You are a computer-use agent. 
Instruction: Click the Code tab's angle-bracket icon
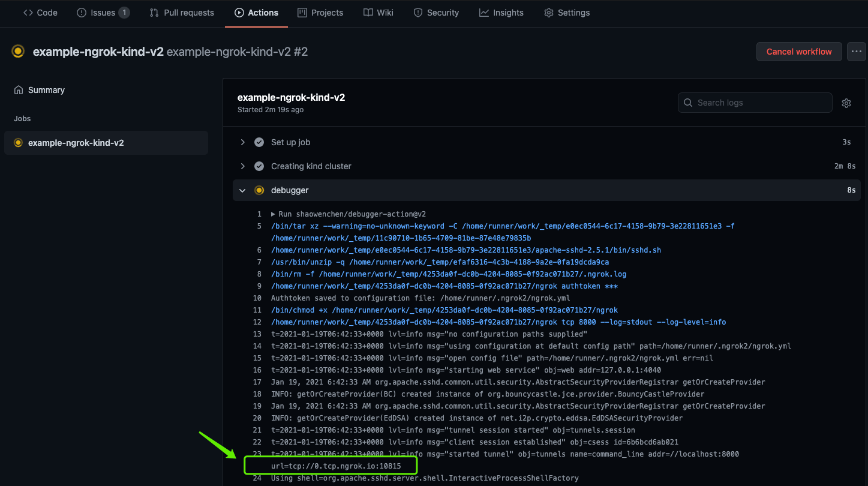point(28,13)
